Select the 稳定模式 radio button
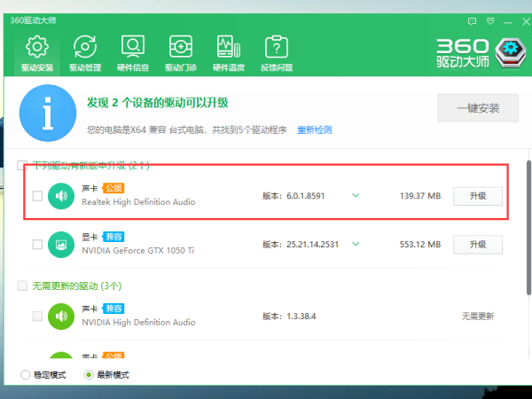The width and height of the screenshot is (532, 399). click(x=25, y=375)
